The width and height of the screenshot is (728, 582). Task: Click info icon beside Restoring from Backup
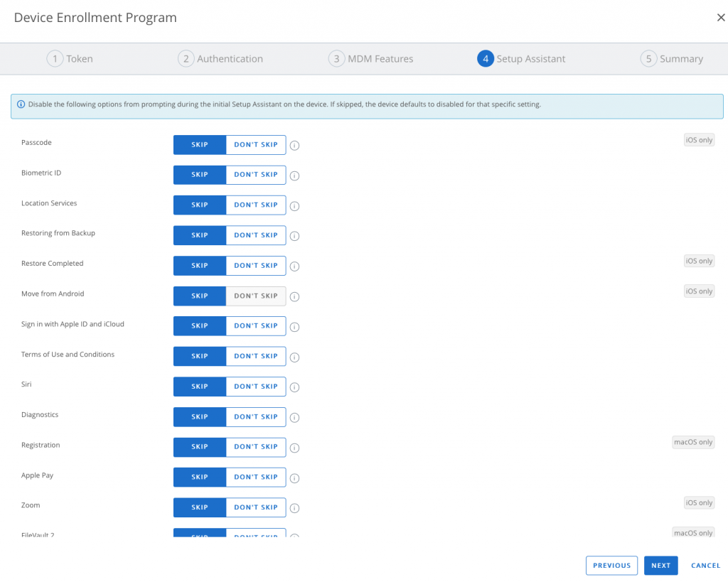[x=294, y=237]
